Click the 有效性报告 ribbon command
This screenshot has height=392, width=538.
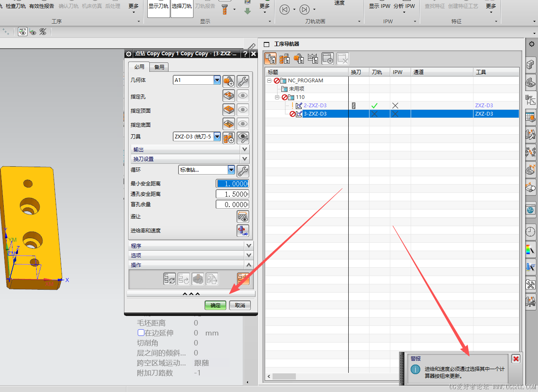(42, 6)
